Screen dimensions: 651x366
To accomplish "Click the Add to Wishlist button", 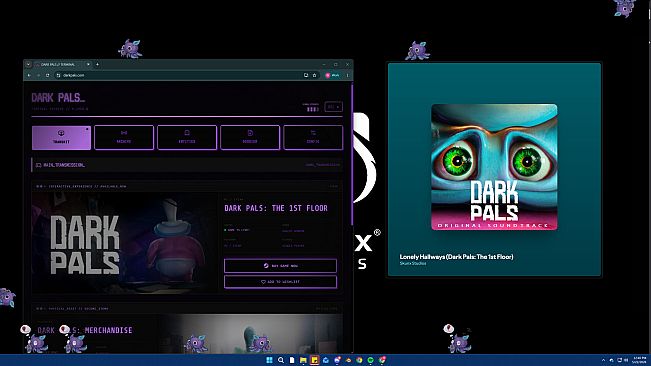I will 280,282.
